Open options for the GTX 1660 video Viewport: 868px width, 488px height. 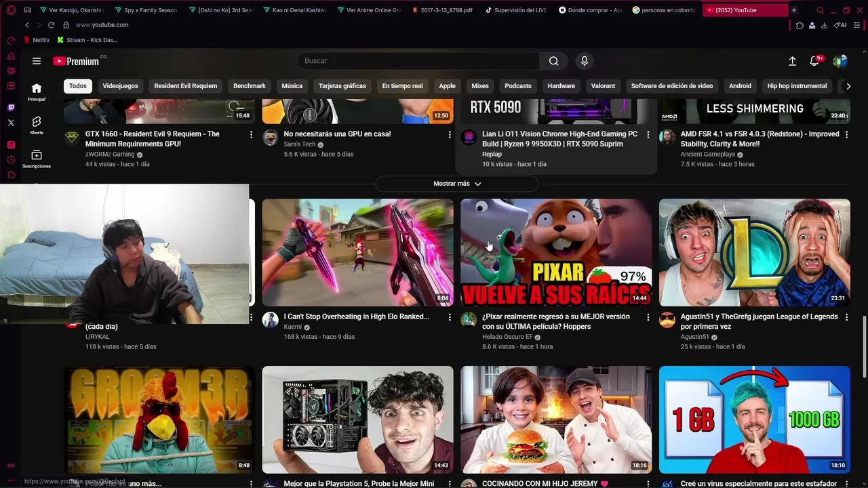pos(251,135)
